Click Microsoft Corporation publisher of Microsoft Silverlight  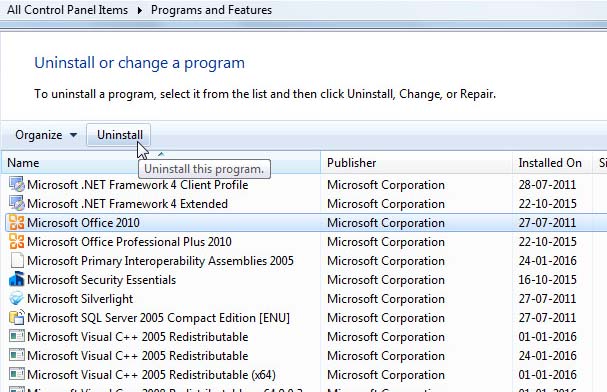386,299
